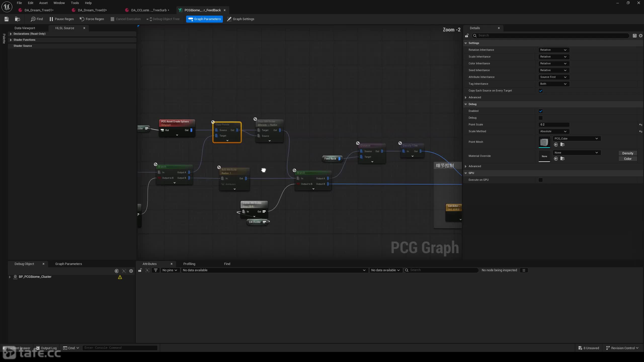644x362 pixels.
Task: Open the Tools menu
Action: pyautogui.click(x=75, y=3)
